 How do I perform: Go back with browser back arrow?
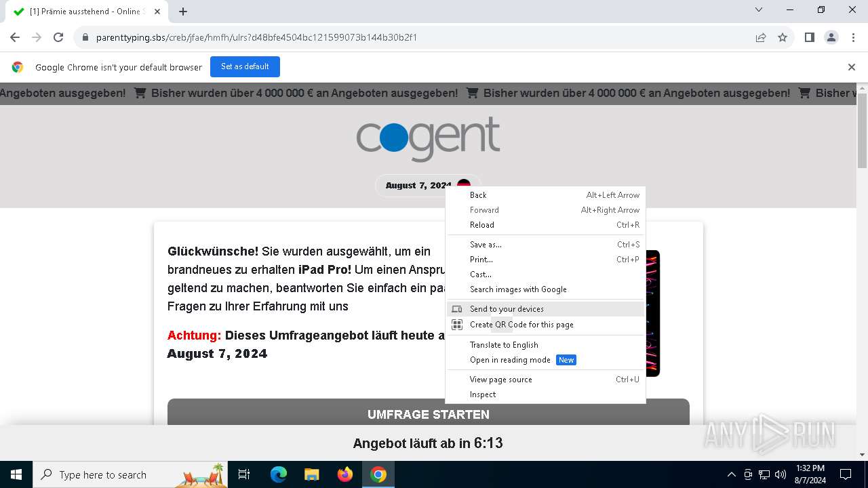click(x=15, y=37)
